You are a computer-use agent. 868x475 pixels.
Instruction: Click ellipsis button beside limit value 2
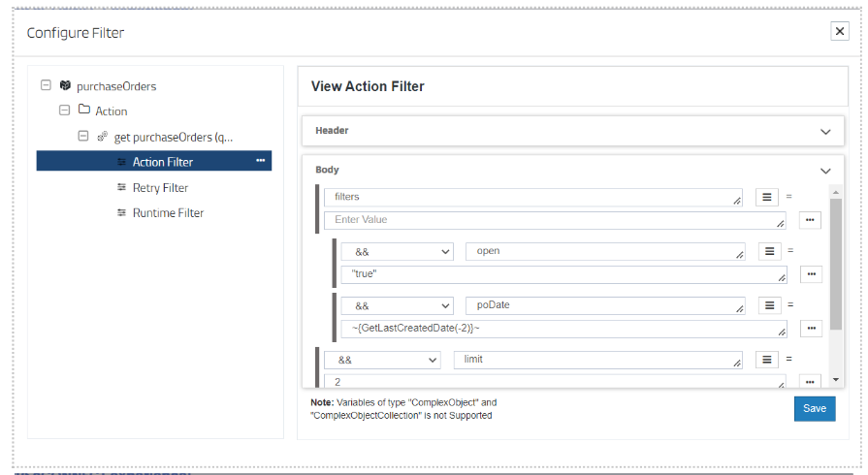[x=810, y=381]
